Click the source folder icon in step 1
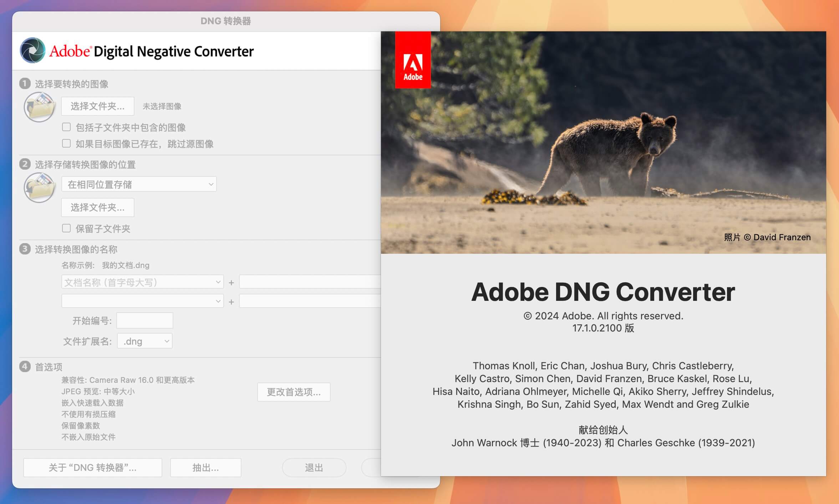Viewport: 839px width, 504px height. click(x=40, y=107)
